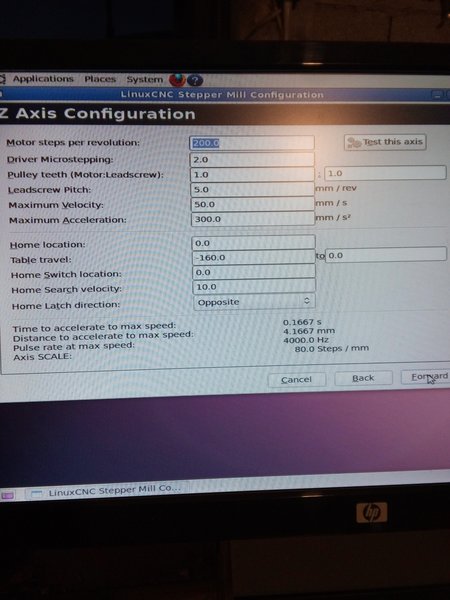This screenshot has height=600, width=450.
Task: Click the Leadscrew pulley teeth field
Action: pos(385,173)
